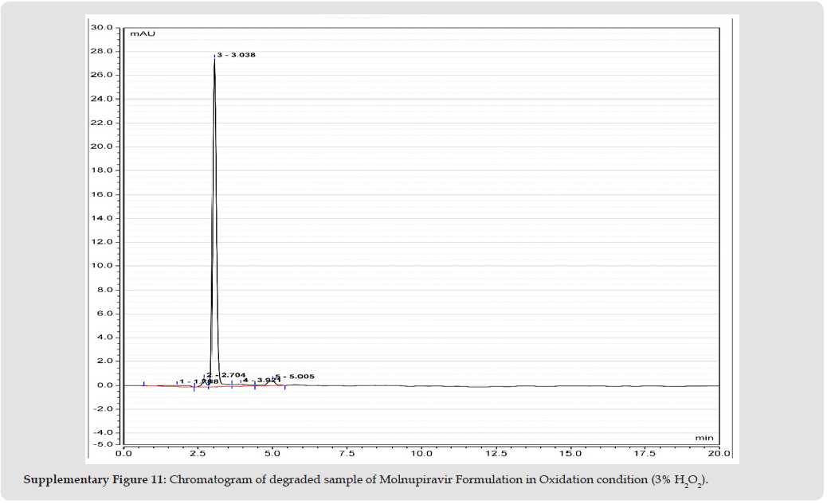Click the min unit label on x-axis
Screen dimensions: 827x504
(704, 437)
